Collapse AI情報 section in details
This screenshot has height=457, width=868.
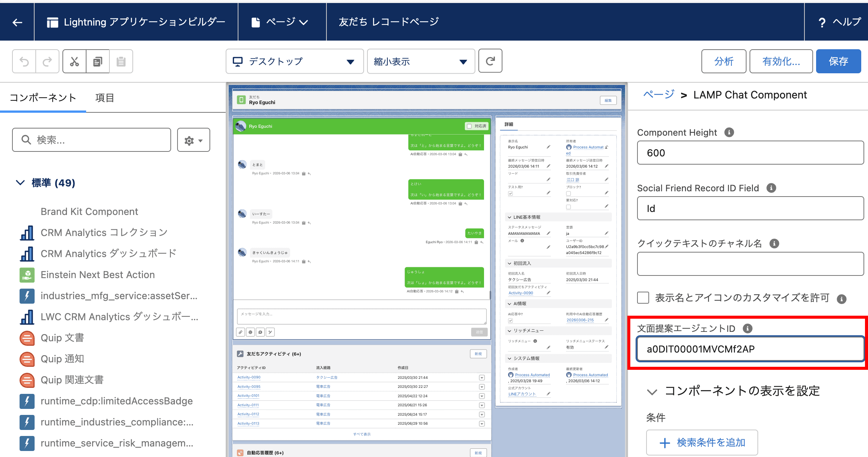point(510,304)
